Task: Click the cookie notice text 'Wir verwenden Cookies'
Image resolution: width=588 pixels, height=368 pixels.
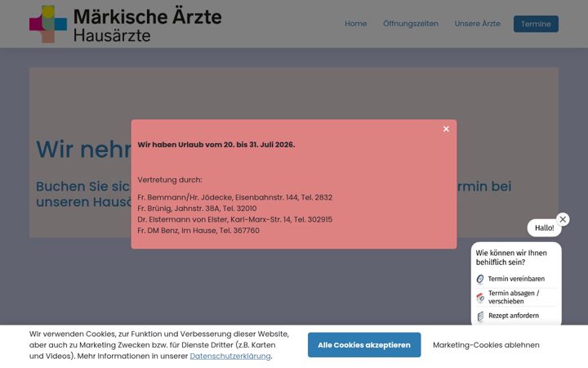Action: click(x=159, y=345)
